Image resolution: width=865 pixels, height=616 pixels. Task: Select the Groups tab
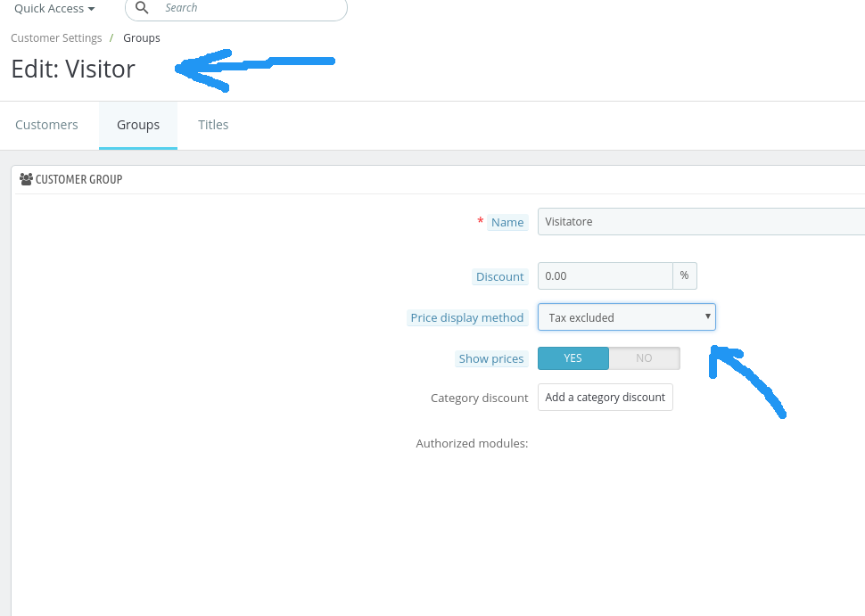[137, 124]
